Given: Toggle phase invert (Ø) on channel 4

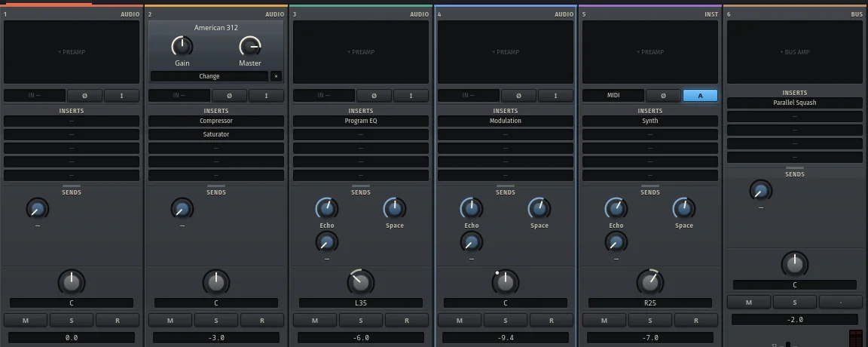Looking at the screenshot, I should coord(518,95).
